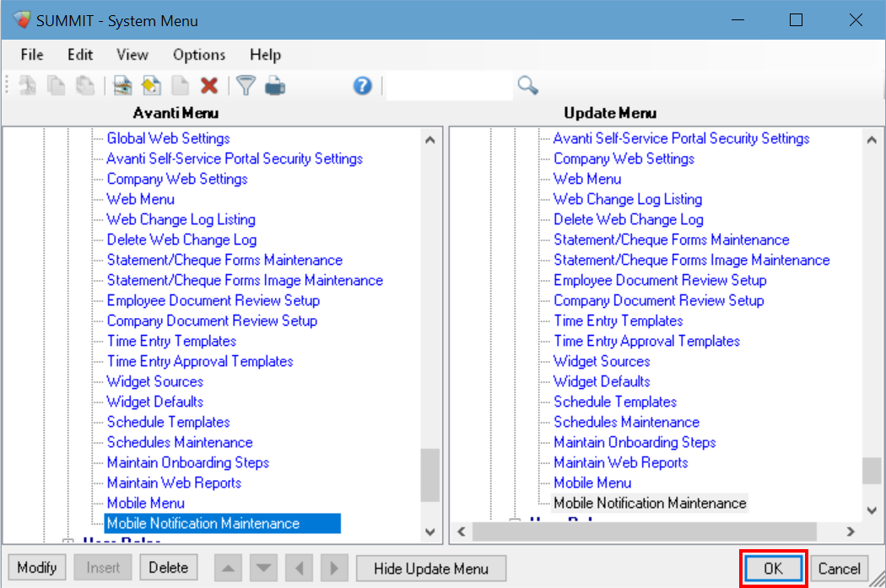Image resolution: width=886 pixels, height=588 pixels.
Task: Select Maintain Onboarding Steps in Update Menu
Action: pos(635,444)
